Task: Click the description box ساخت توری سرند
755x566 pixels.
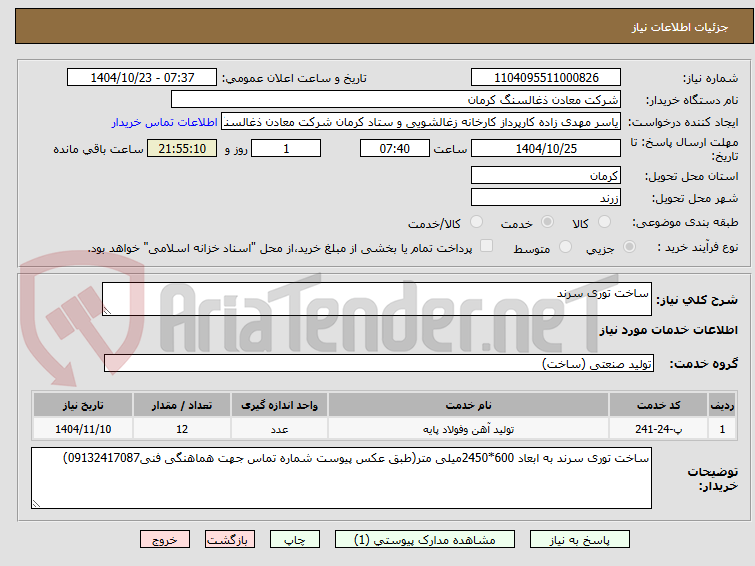Action: pos(377,299)
